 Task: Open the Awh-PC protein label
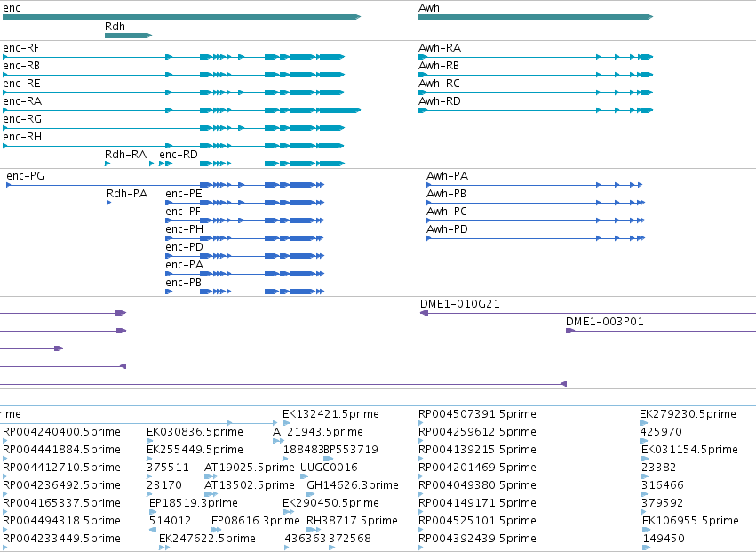coord(447,212)
